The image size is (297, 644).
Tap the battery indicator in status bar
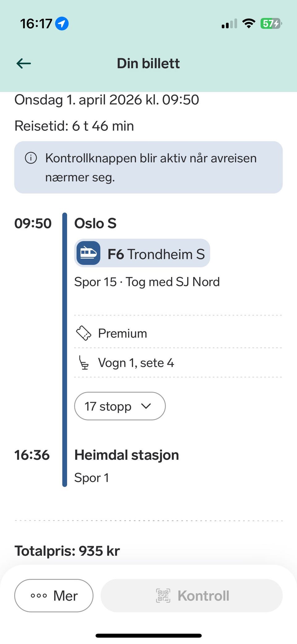click(x=271, y=24)
